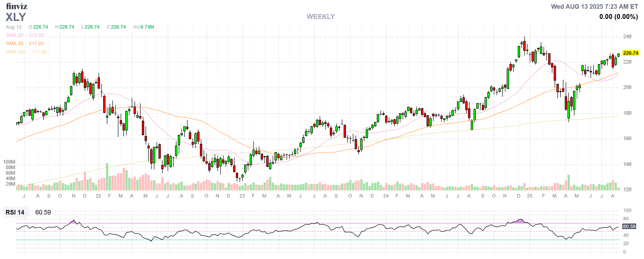644x259 pixels.
Task: Click the 0.00 (0.00%) change value
Action: [618, 17]
